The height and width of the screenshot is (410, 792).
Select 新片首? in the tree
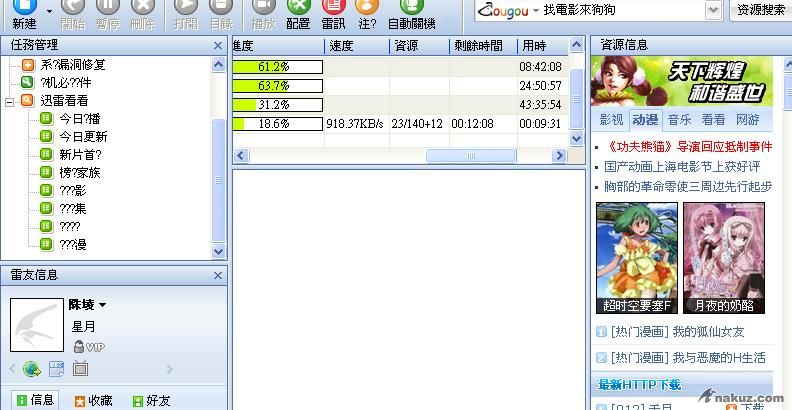[80, 155]
